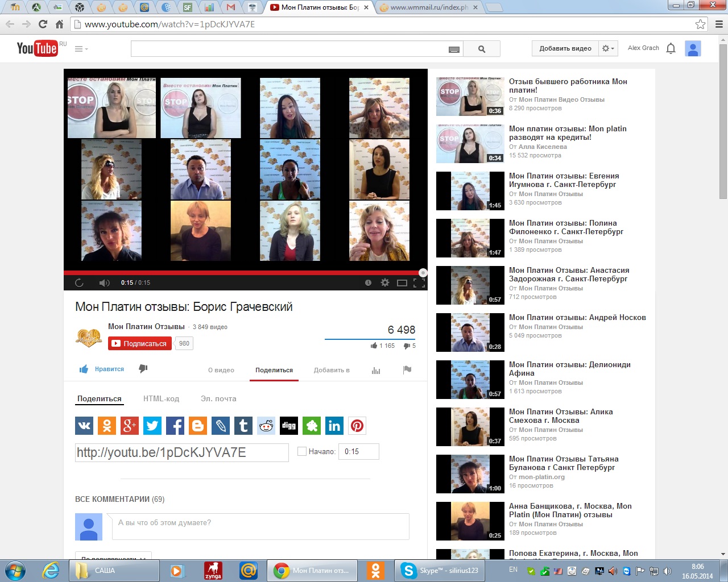Open the settings gear dropdown near upload
728x582 pixels.
click(x=608, y=48)
